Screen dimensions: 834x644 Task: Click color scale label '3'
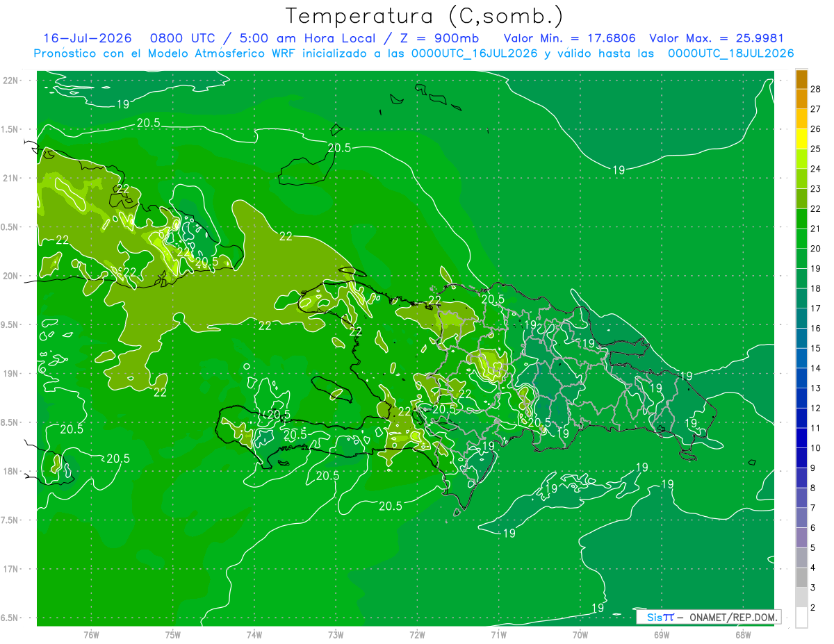813,588
